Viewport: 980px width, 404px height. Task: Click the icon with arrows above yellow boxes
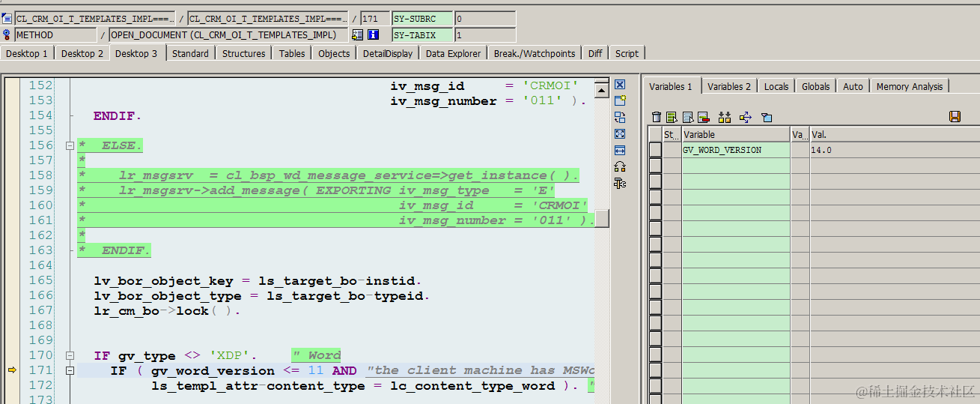pyautogui.click(x=724, y=117)
